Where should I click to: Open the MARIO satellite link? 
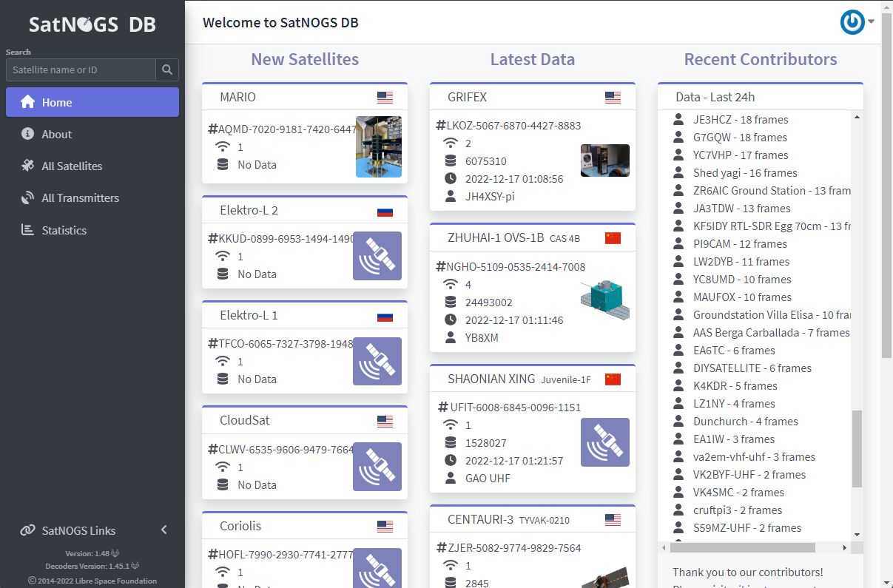click(237, 97)
